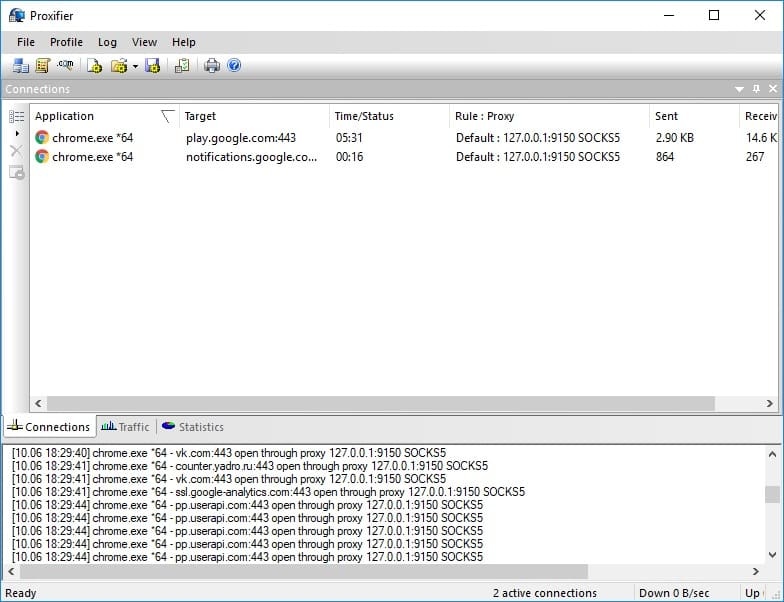Toggle the list view icon left of Application
Screen dimensions: 784x602
(x=16, y=116)
